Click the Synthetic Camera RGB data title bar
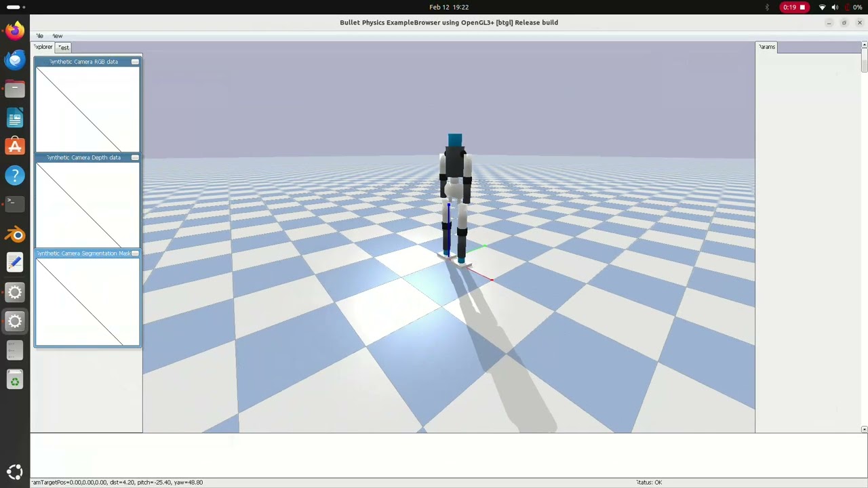Image resolution: width=868 pixels, height=488 pixels. click(x=87, y=62)
